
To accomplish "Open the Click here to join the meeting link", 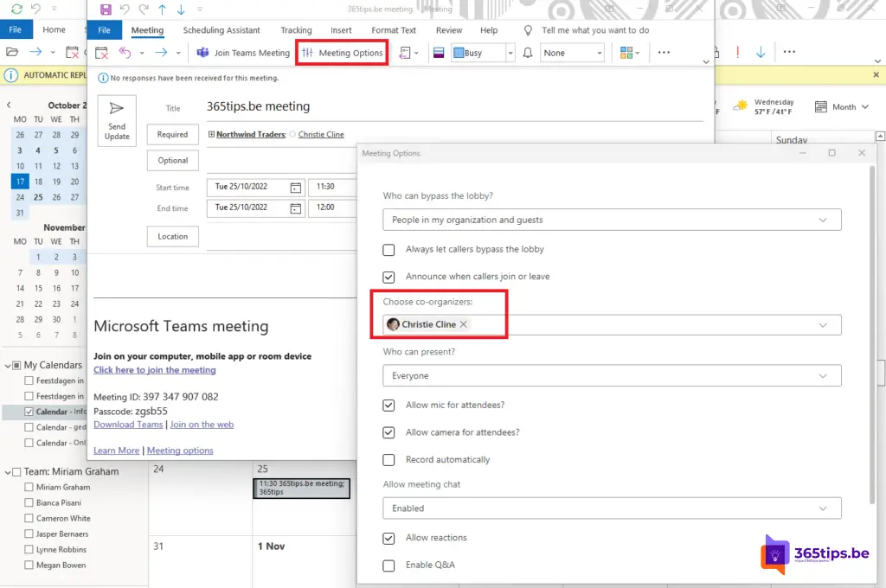I will click(154, 369).
